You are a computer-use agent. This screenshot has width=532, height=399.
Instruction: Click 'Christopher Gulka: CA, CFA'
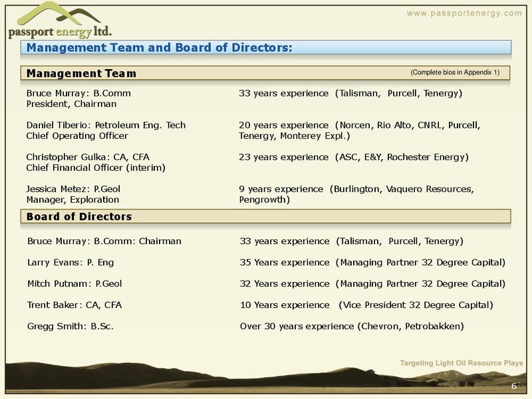[x=88, y=157]
